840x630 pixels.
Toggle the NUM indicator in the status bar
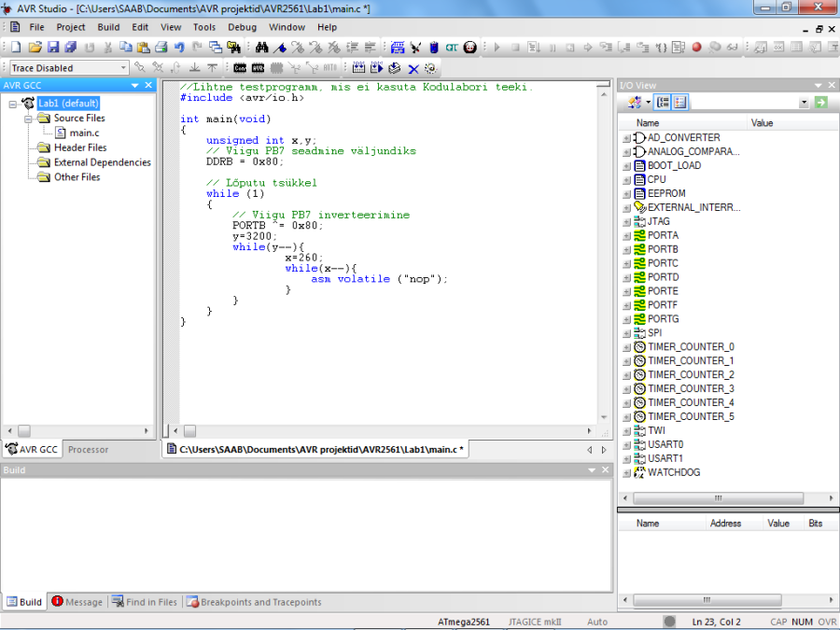[x=802, y=622]
